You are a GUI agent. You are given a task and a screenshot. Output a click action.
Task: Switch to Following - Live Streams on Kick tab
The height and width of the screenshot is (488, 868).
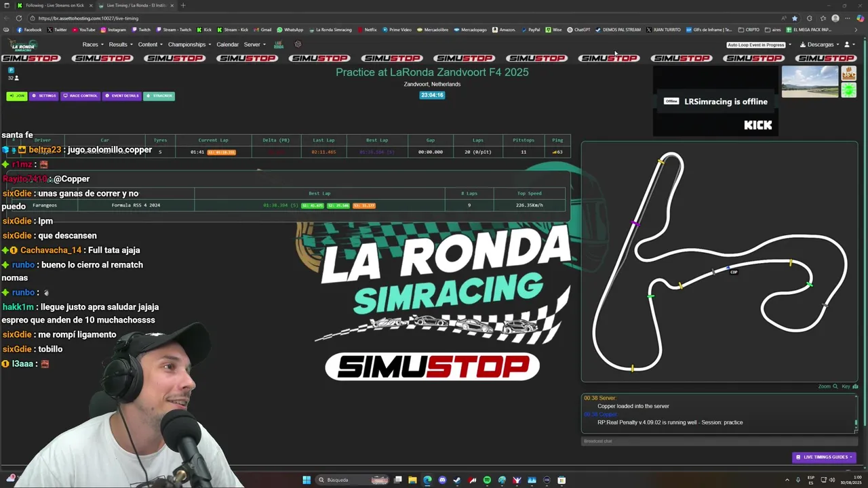54,5
